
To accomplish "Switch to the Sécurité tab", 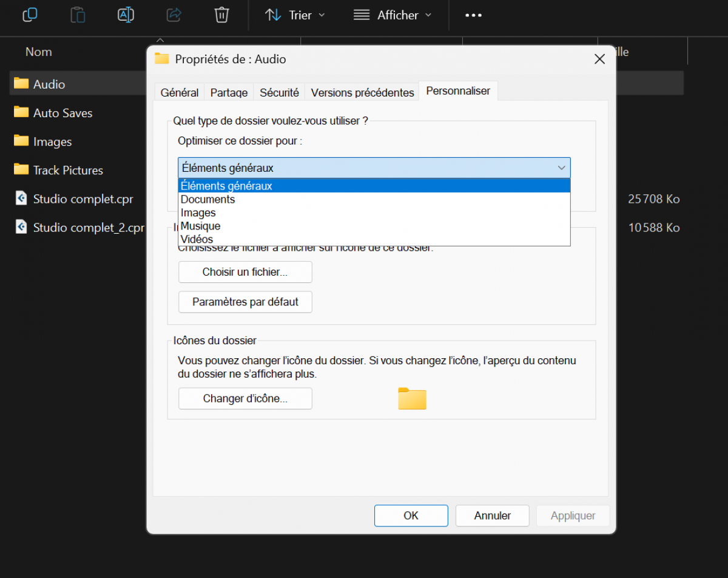I will (279, 92).
